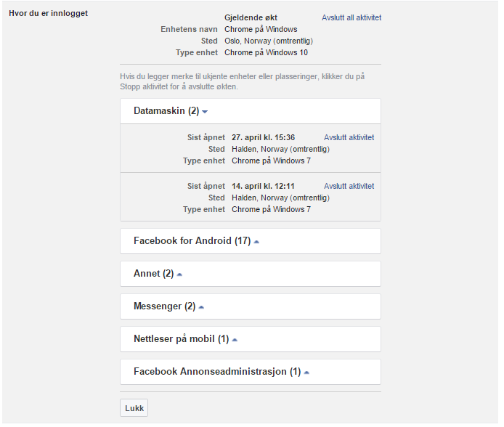This screenshot has height=427, width=504.
Task: Click the Hvor du er innlogget heading
Action: [48, 14]
